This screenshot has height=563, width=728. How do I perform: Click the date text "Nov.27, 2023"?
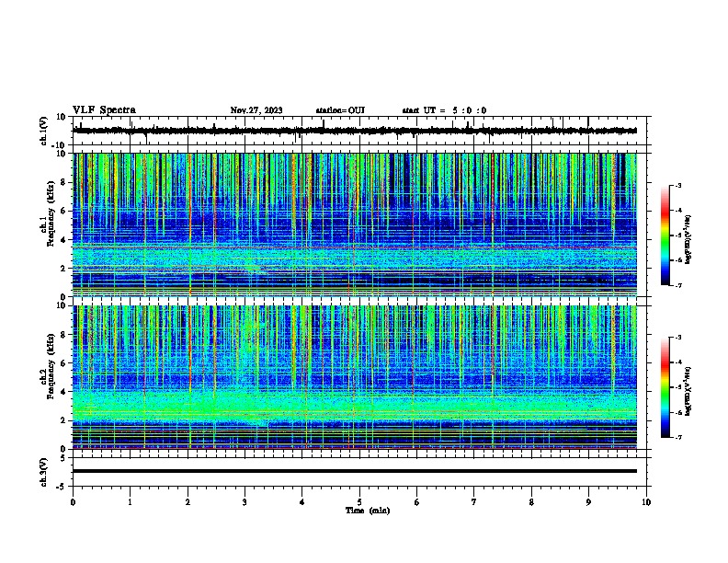pyautogui.click(x=256, y=110)
